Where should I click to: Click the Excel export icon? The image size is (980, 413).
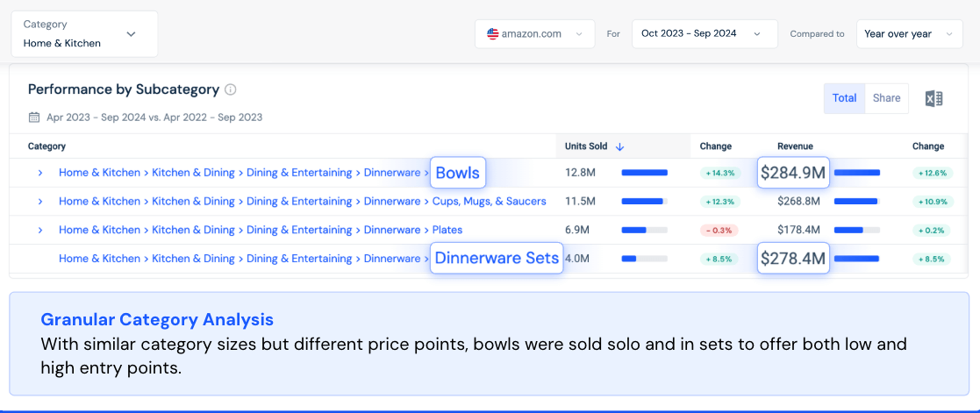point(934,99)
